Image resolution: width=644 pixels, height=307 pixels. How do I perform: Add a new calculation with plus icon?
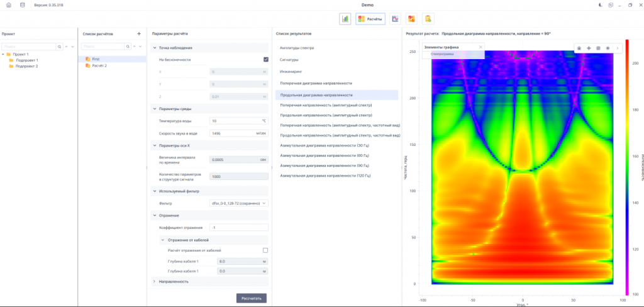pyautogui.click(x=139, y=34)
